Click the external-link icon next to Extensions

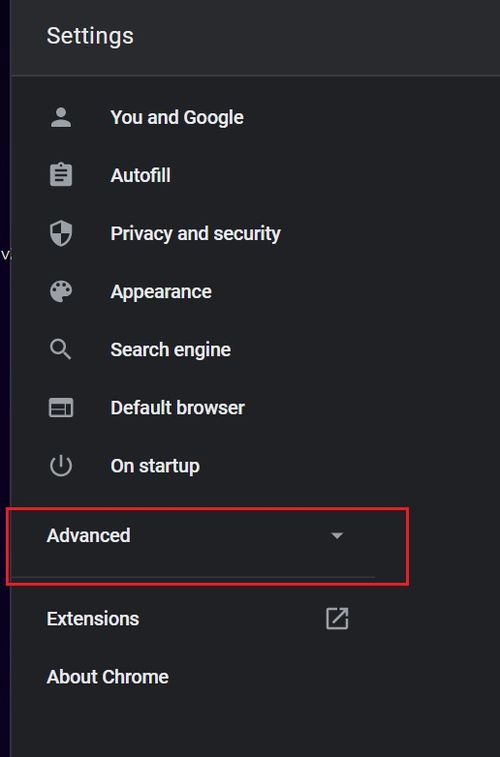click(337, 619)
